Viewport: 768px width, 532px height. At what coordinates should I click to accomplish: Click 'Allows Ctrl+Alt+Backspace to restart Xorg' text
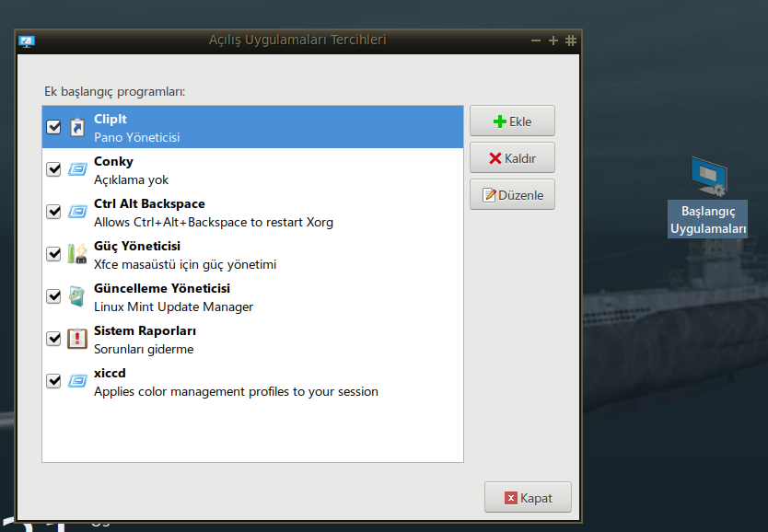214,222
